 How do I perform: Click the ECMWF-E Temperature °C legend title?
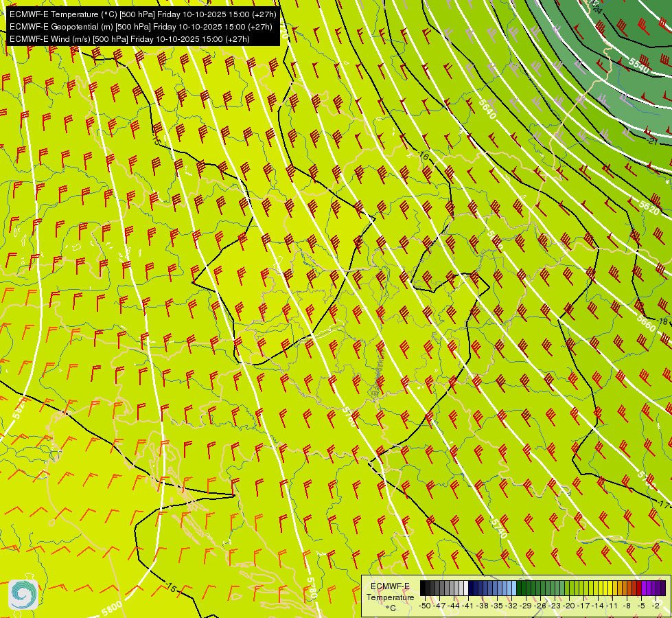tap(390, 597)
